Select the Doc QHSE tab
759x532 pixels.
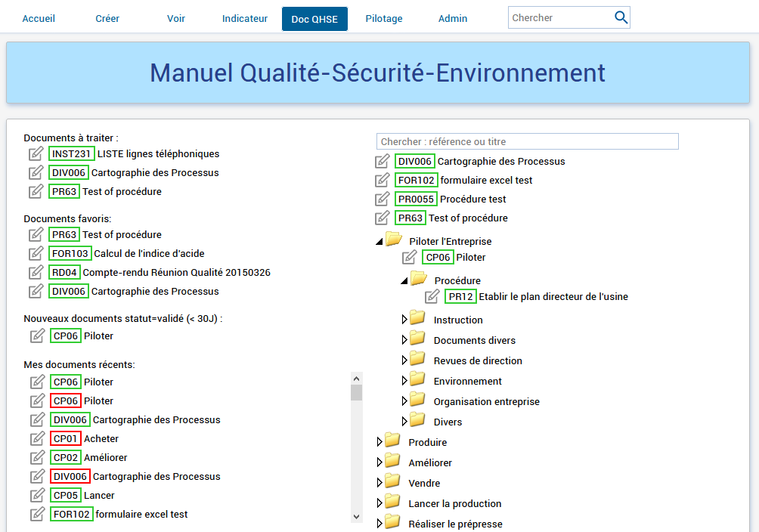(x=314, y=19)
